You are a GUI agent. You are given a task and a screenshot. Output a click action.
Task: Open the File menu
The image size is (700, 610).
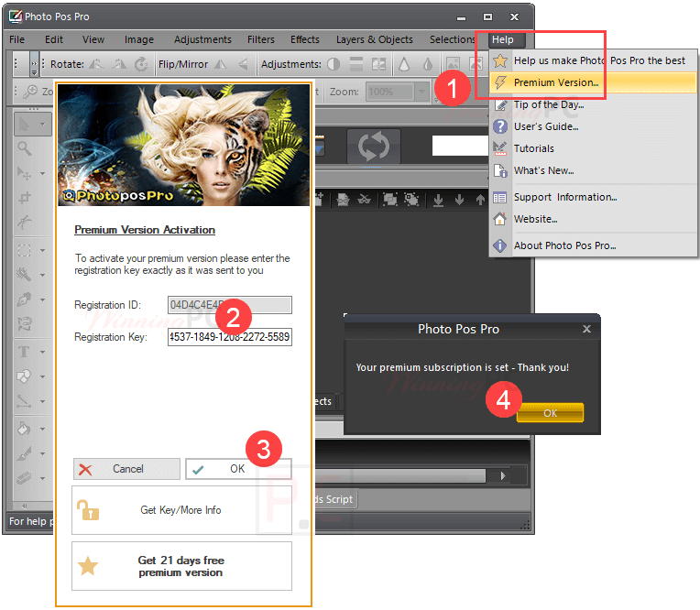(17, 39)
